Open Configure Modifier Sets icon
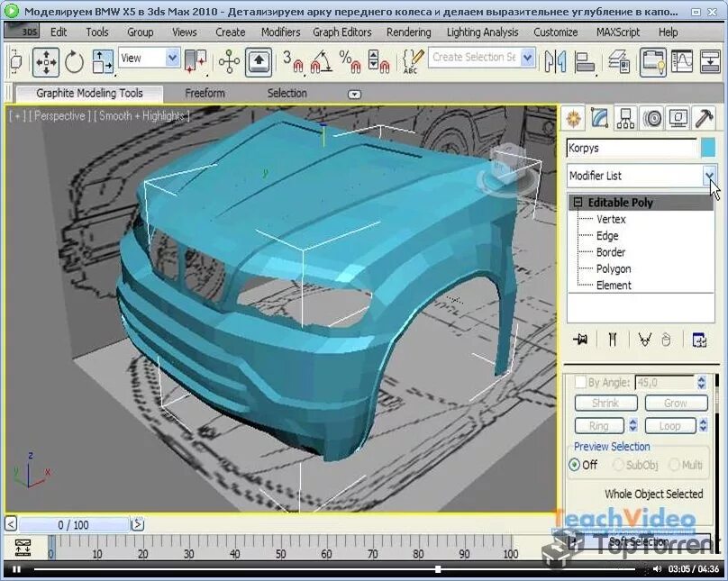This screenshot has height=581, width=728. click(x=699, y=340)
